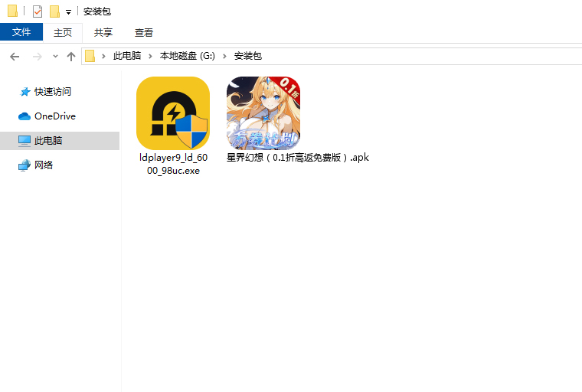Select the 星界幻想 apk file thumbnail
Image resolution: width=582 pixels, height=392 pixels.
(263, 113)
